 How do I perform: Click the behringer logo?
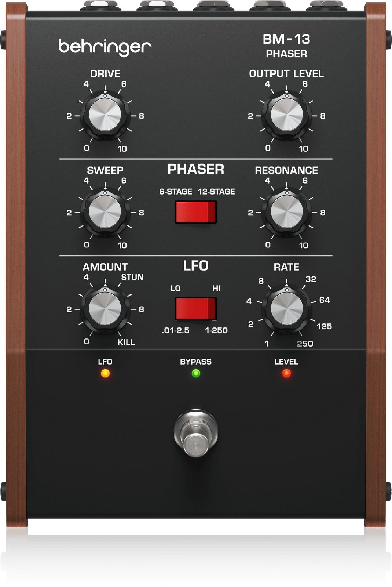tap(105, 47)
